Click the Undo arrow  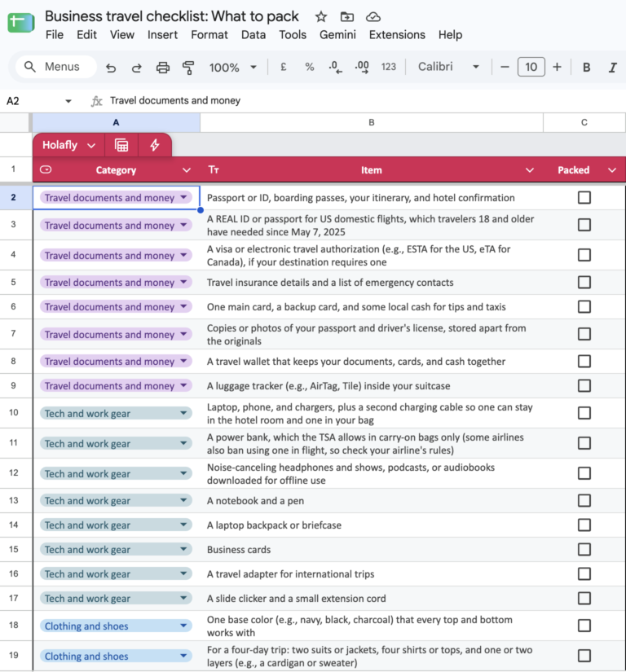click(x=111, y=68)
